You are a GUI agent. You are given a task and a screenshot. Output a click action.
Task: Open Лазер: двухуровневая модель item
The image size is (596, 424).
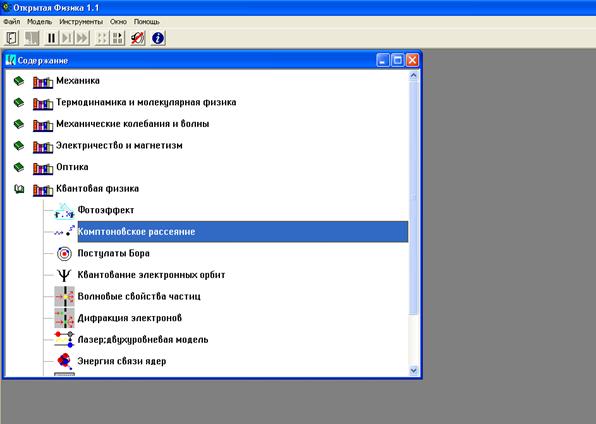(143, 340)
